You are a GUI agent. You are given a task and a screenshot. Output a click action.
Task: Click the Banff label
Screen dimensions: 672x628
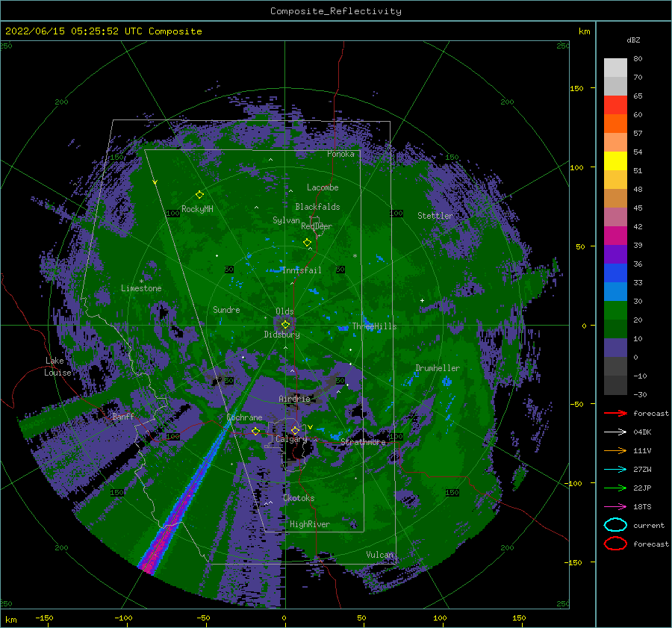(x=123, y=416)
